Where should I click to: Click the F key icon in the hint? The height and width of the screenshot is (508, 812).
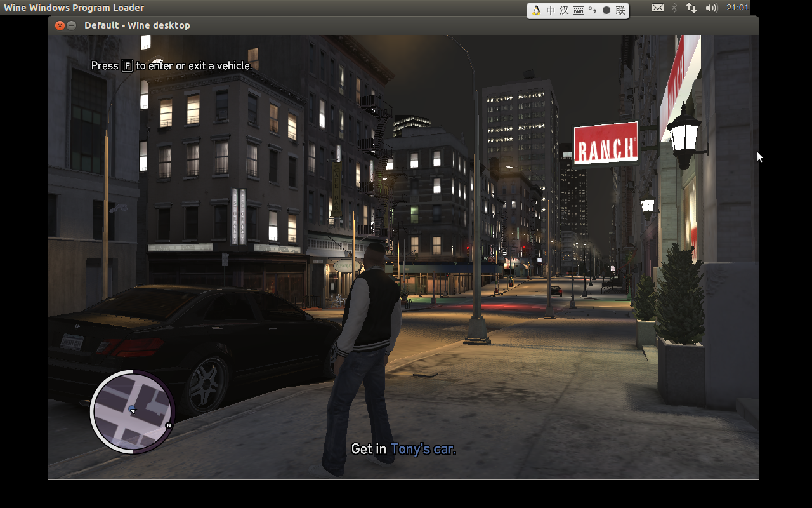(127, 65)
